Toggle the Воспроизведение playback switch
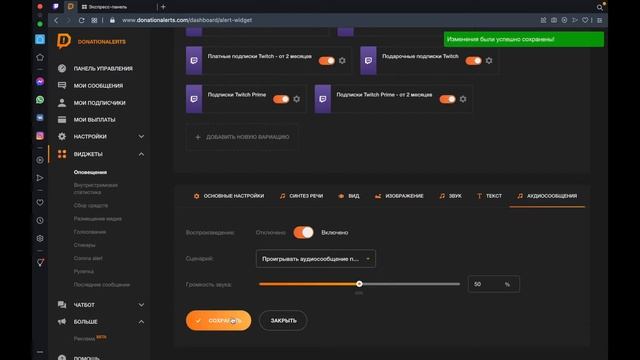The image size is (640, 360). click(x=303, y=232)
